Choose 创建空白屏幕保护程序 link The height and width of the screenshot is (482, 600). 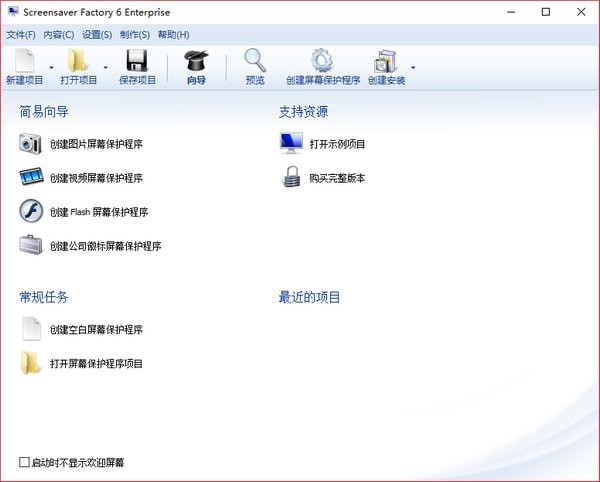pos(96,329)
